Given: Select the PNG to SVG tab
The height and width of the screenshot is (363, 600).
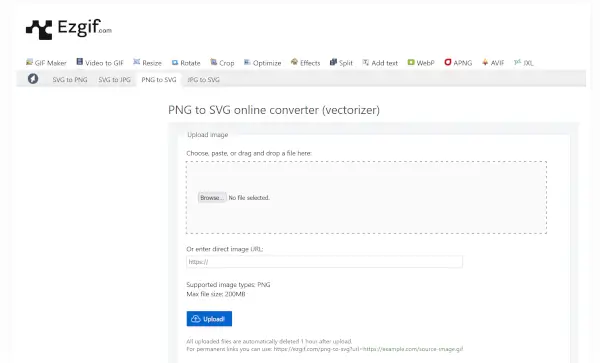Looking at the screenshot, I should [x=159, y=80].
